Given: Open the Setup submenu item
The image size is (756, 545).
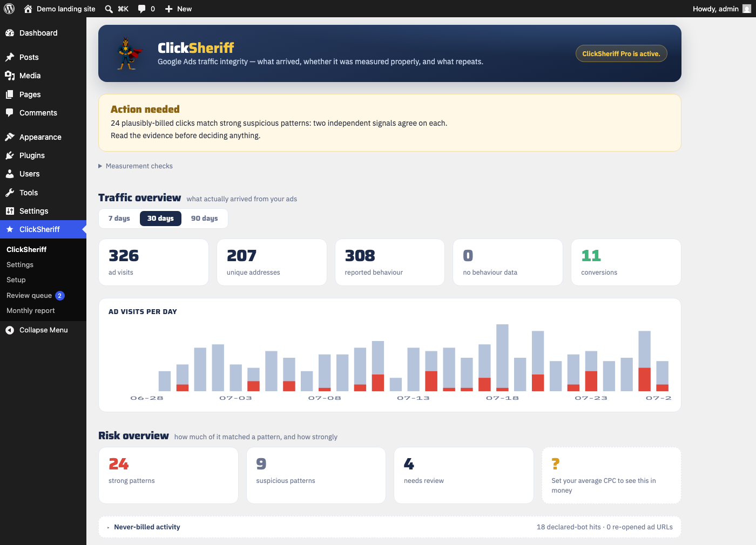Looking at the screenshot, I should click(x=16, y=280).
